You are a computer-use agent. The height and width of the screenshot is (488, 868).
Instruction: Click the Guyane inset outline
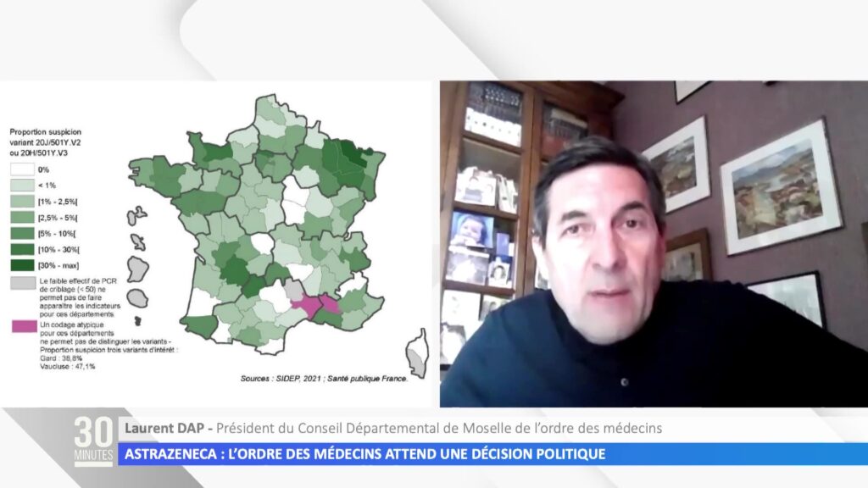[137, 269]
